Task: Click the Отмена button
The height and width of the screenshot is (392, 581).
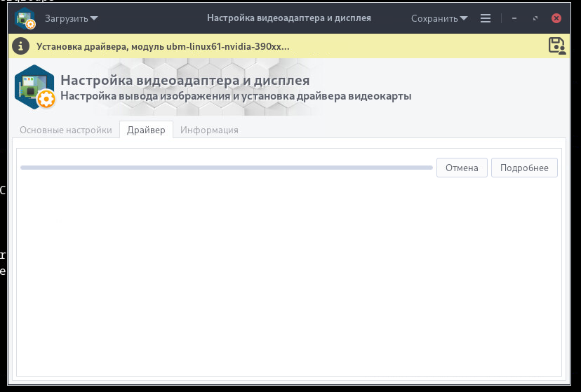Action: 462,168
